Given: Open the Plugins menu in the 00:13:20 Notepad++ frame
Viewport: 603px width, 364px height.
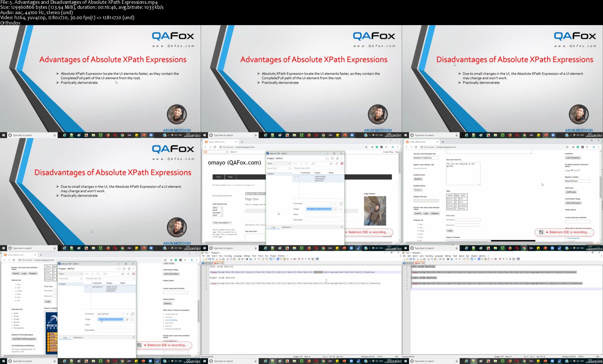Looking at the screenshot, I should 274,256.
